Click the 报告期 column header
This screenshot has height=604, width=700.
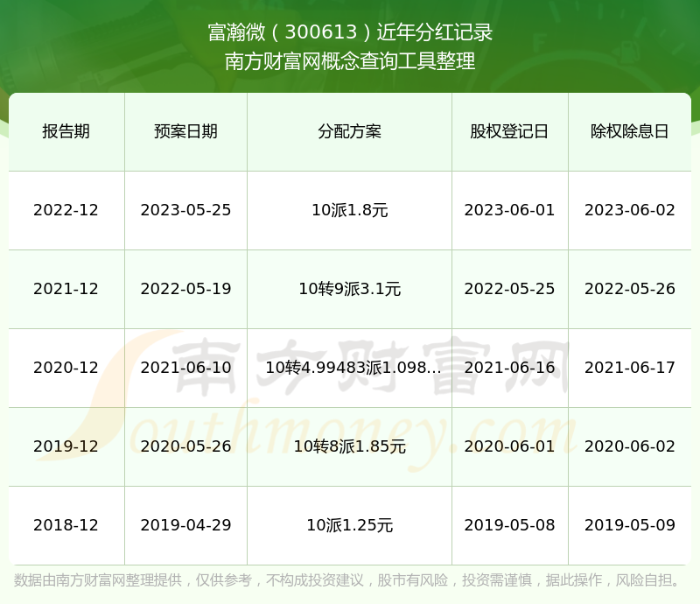click(66, 131)
